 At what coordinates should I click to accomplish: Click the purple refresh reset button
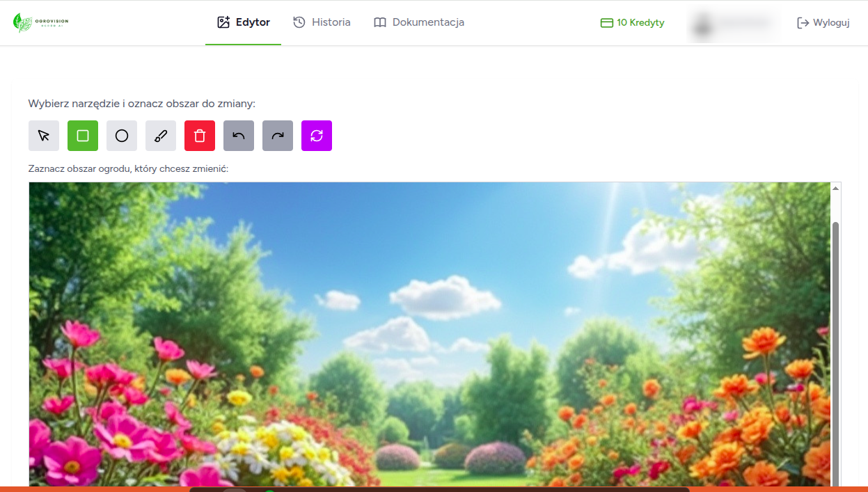[x=317, y=136]
